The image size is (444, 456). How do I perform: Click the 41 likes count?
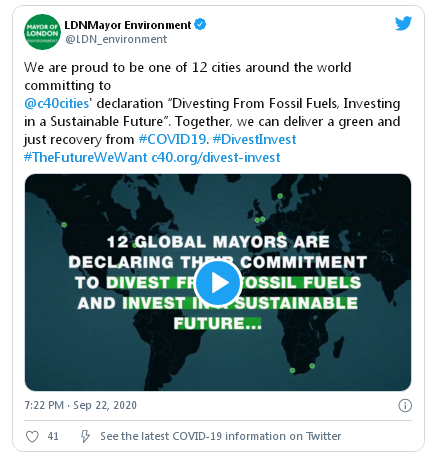53,436
